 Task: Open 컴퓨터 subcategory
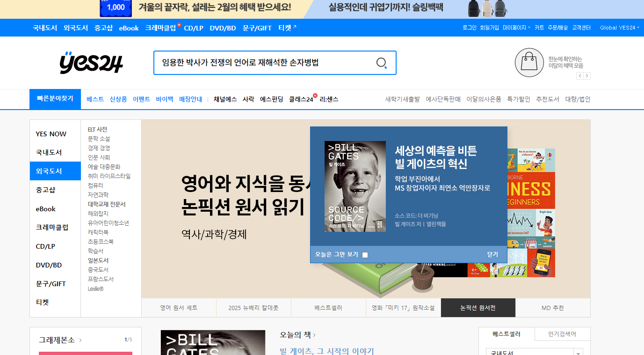click(x=95, y=185)
